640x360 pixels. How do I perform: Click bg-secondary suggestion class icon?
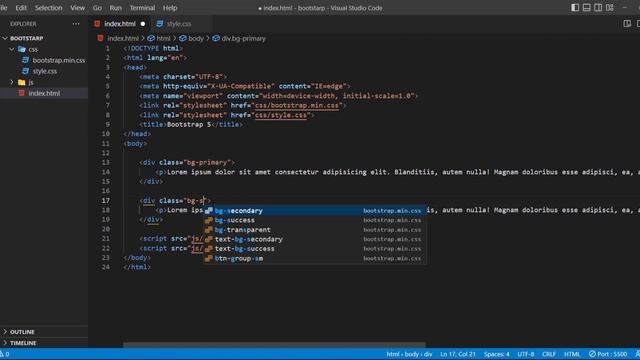(x=209, y=211)
